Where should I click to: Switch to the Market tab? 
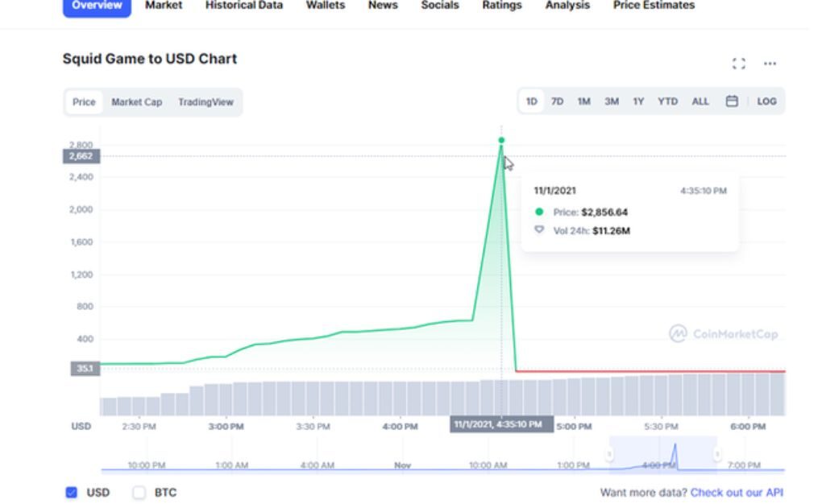(x=164, y=6)
